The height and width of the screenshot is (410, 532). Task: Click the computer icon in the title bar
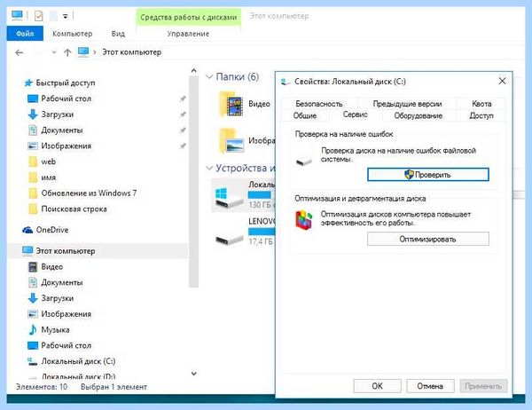17,15
